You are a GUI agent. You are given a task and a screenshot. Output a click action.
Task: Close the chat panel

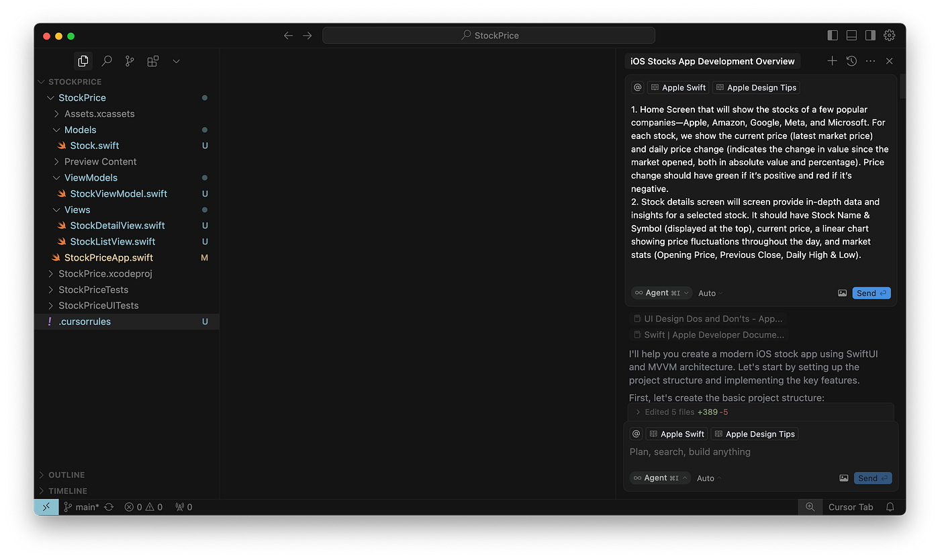pos(890,61)
